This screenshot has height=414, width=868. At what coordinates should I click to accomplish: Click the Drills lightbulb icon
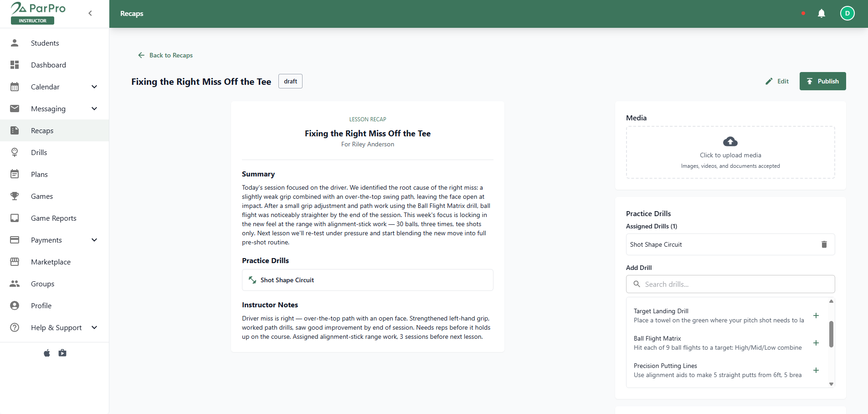(15, 152)
